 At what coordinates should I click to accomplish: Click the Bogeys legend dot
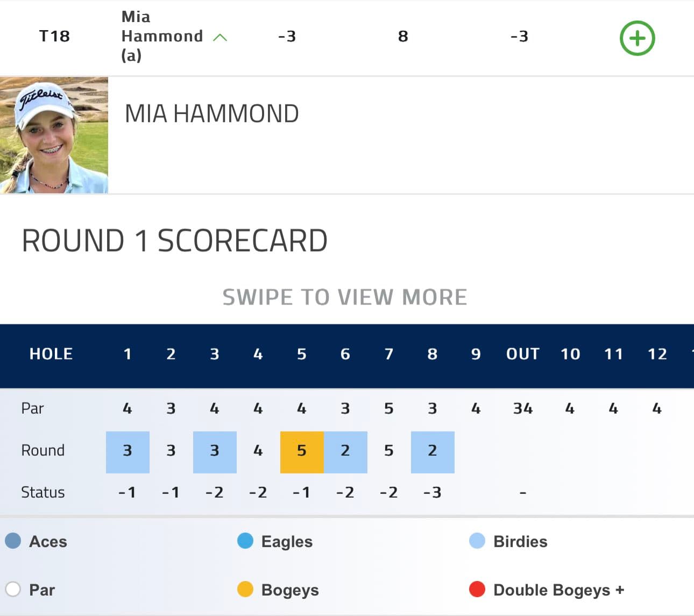coord(245,589)
